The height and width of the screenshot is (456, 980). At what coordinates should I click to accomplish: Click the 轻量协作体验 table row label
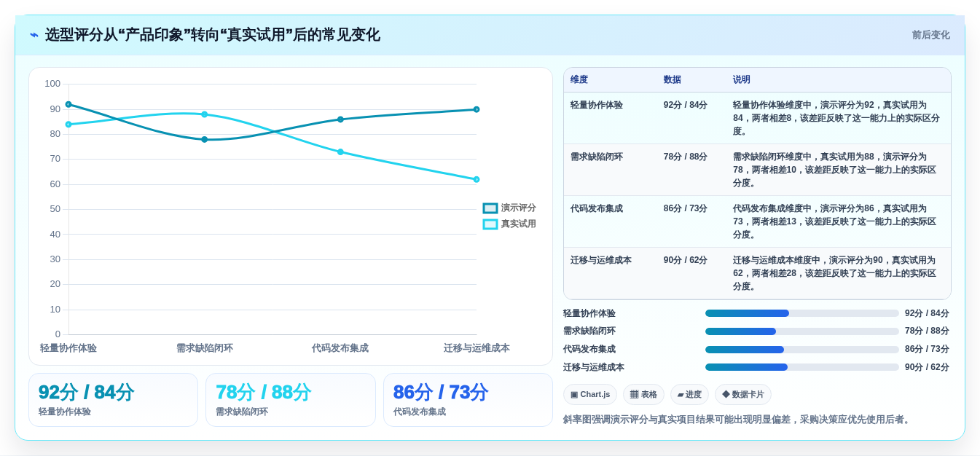(597, 106)
